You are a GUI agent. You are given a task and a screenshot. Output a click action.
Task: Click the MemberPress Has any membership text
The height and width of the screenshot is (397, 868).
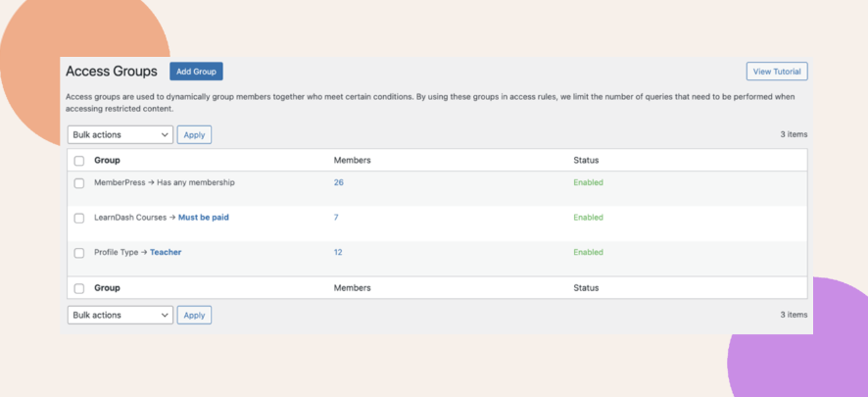pos(165,182)
